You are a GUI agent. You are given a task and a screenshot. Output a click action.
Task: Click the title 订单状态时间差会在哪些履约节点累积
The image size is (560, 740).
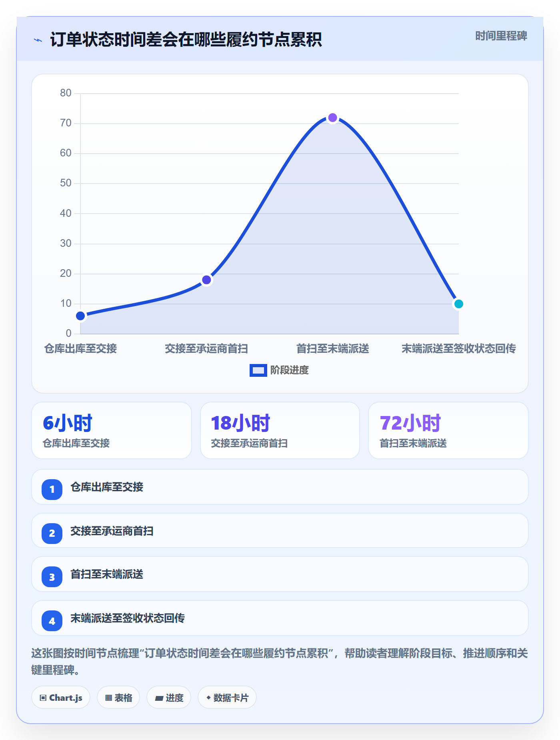click(186, 40)
